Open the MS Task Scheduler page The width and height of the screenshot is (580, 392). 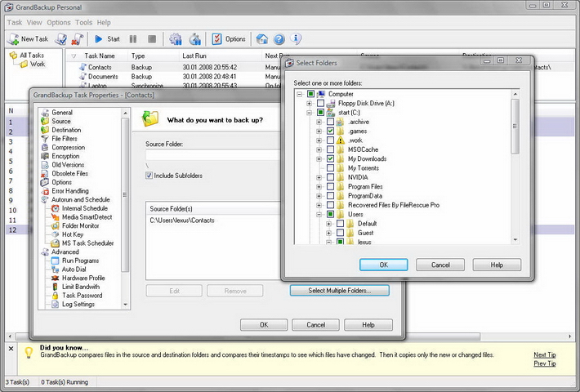[x=87, y=243]
